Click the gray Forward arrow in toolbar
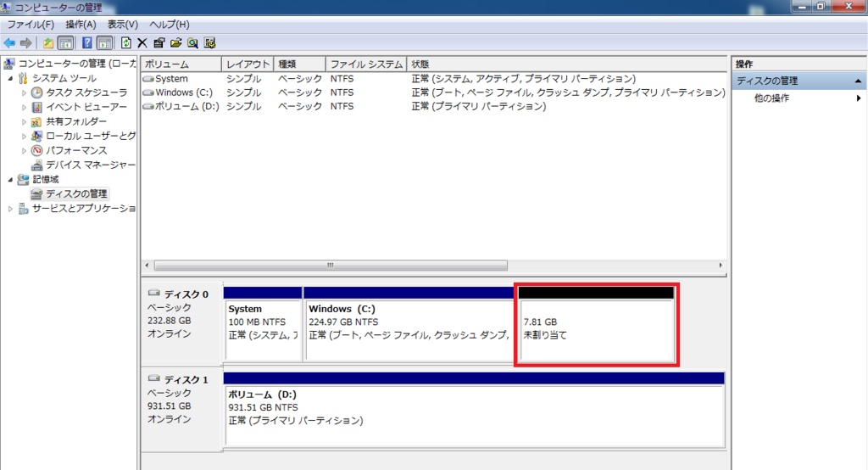The width and height of the screenshot is (868, 470). coord(26,42)
